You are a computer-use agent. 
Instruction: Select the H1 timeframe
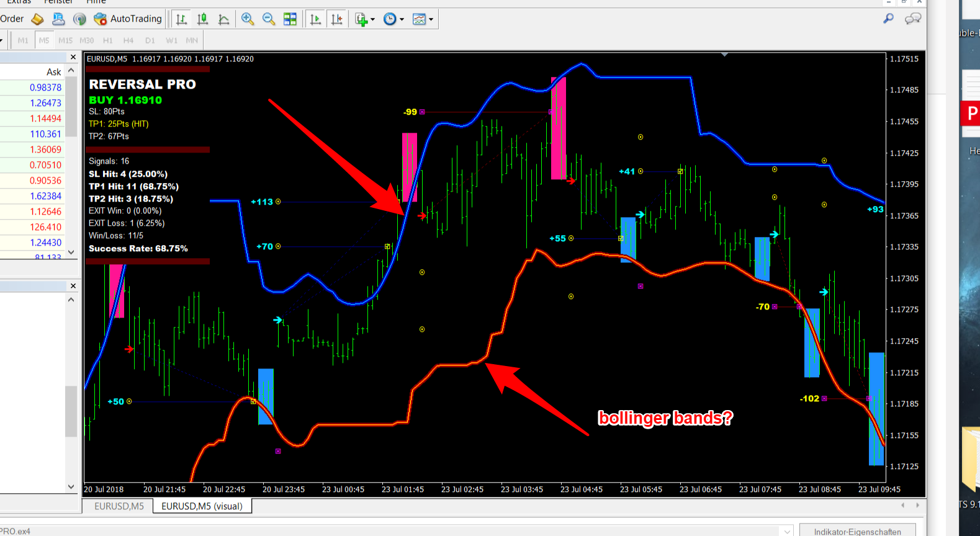pos(108,40)
